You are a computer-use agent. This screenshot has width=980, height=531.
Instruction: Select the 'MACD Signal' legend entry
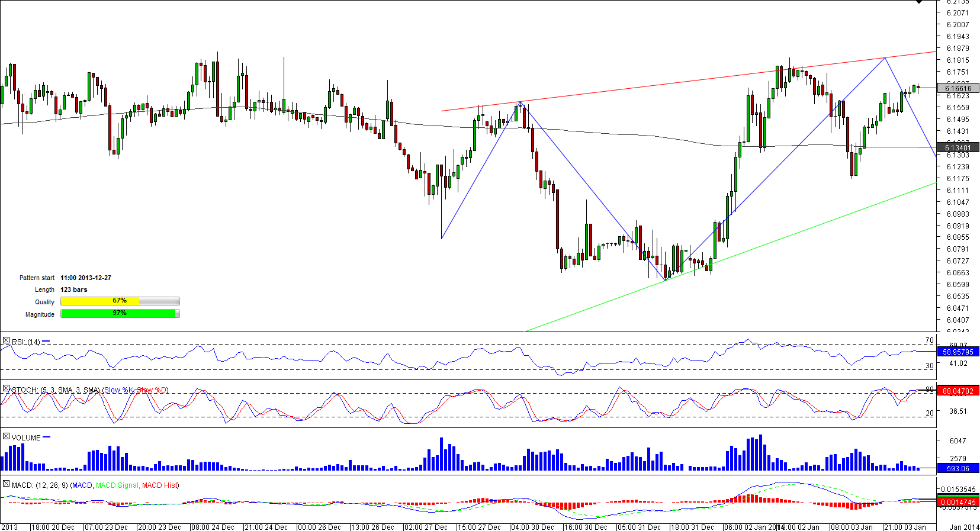(117, 485)
